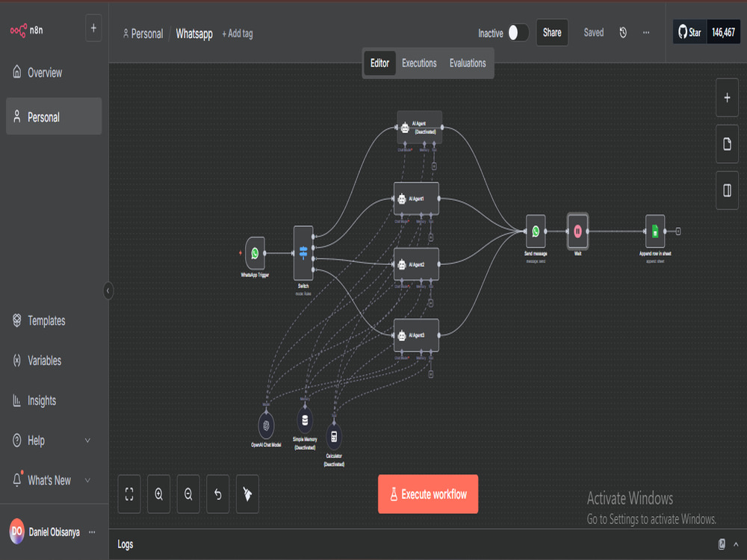Image resolution: width=747 pixels, height=560 pixels.
Task: Expand the Logs panel chevron
Action: click(x=736, y=544)
